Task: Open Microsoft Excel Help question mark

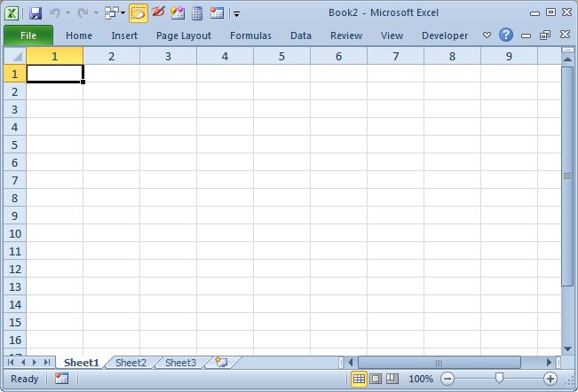Action: [x=506, y=35]
